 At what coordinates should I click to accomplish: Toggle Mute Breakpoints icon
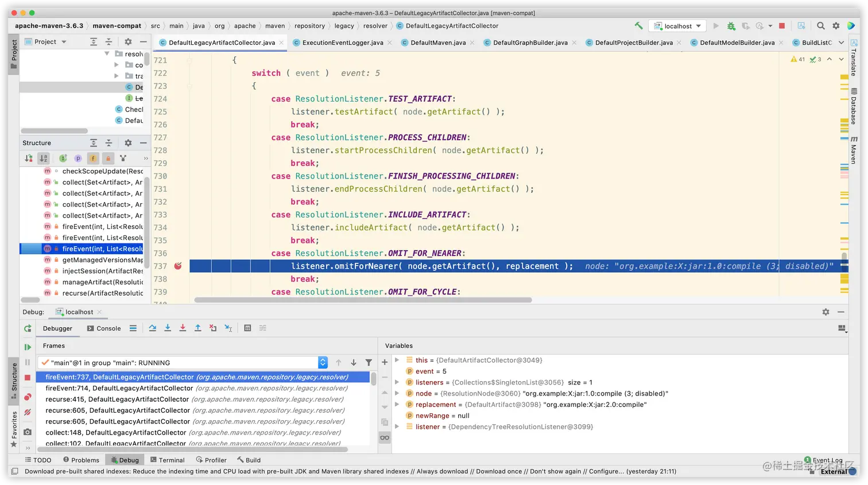28,412
